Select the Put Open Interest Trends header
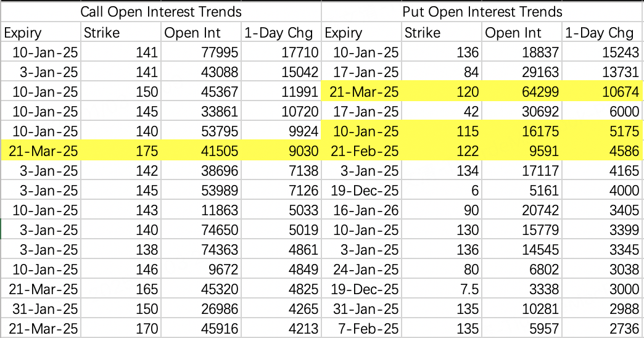This screenshot has height=338, width=644. coord(482,12)
